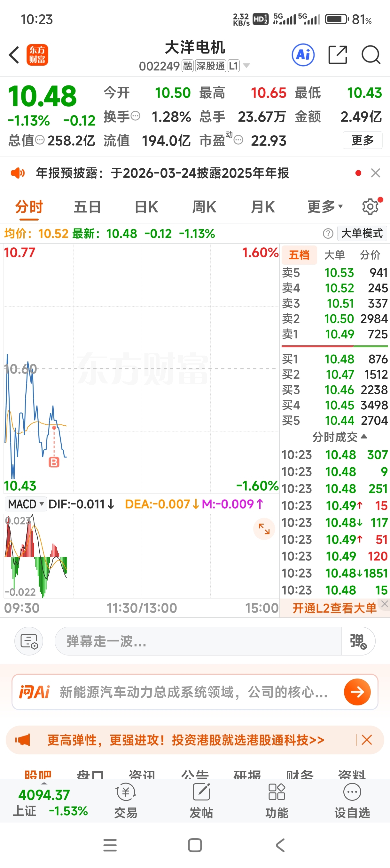Switch to 五日 tab
Viewport: 390px width, 868px height.
tap(87, 206)
